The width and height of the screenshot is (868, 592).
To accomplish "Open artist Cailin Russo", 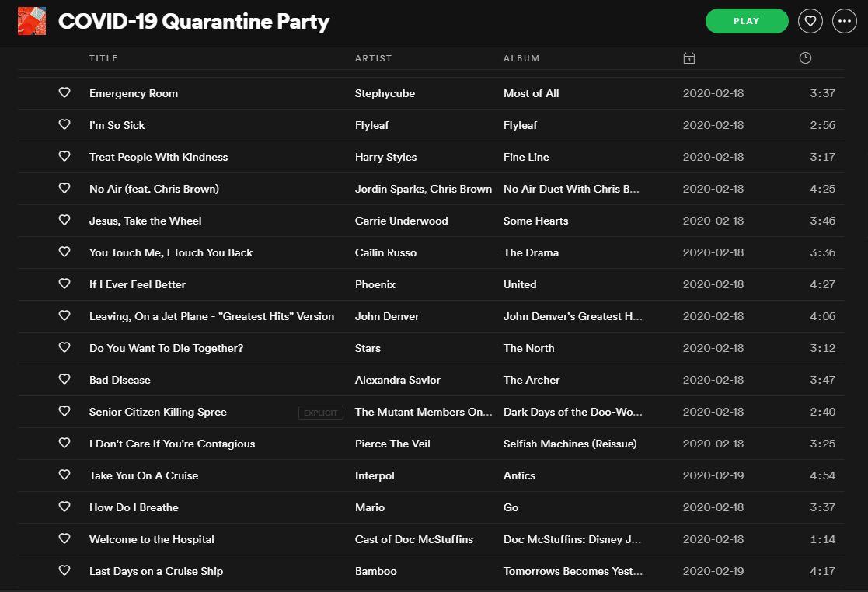I will 385,252.
